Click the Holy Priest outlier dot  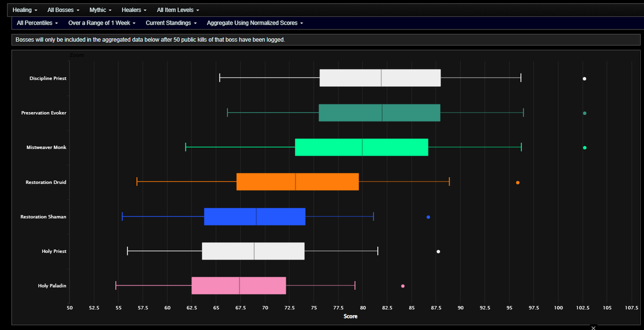pos(438,251)
